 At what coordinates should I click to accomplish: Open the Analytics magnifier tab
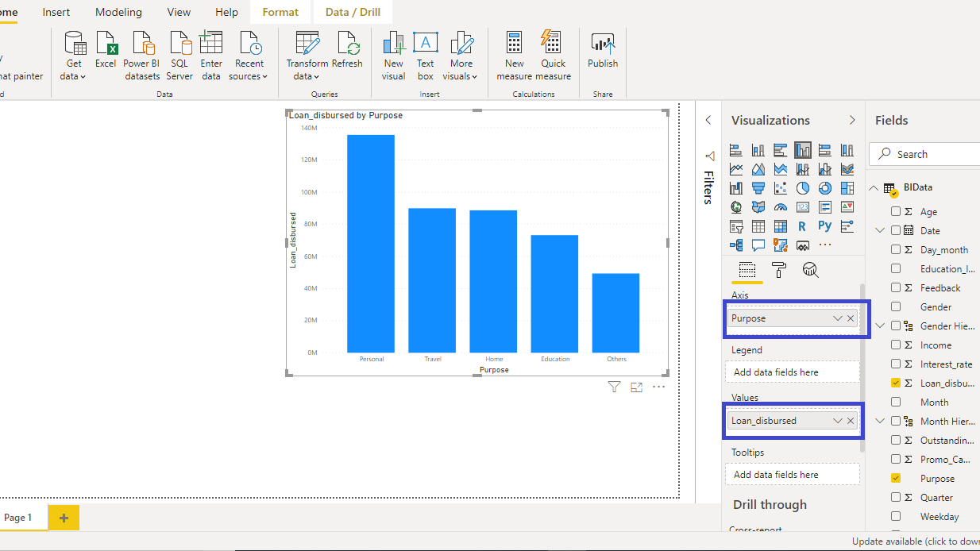tap(810, 270)
